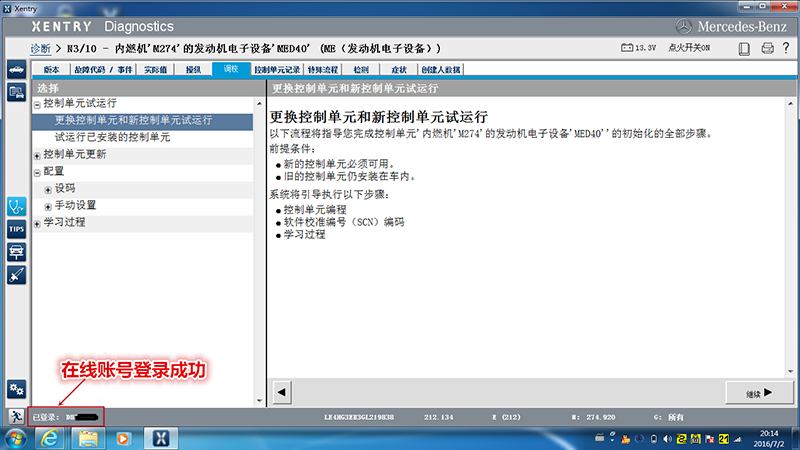Switch to the 版本 tab

(x=51, y=69)
